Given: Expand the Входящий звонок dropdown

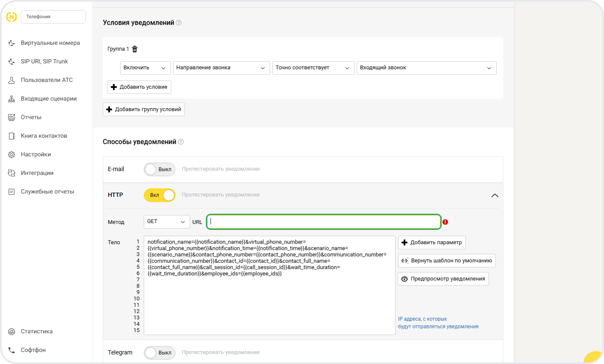Looking at the screenshot, I should tap(426, 68).
